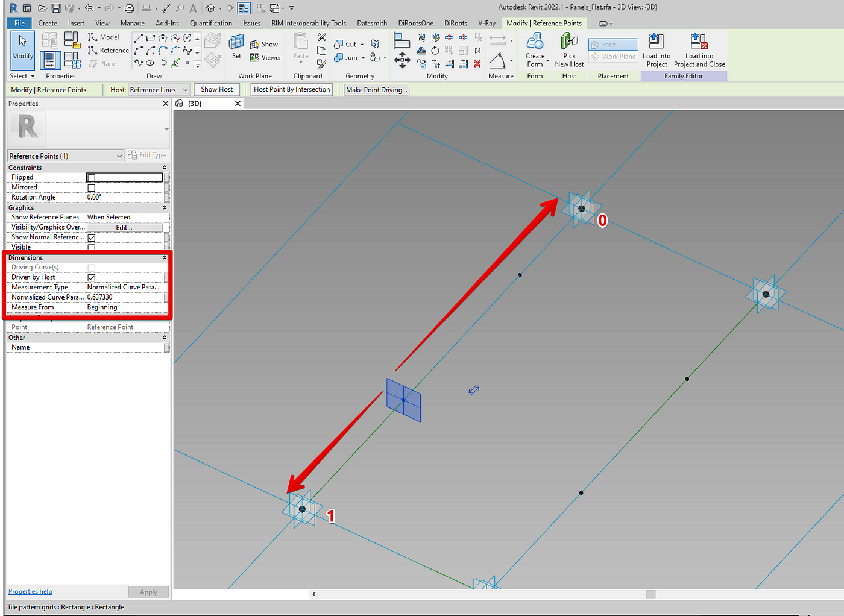Toggle the Mirrored checkbox

coord(92,188)
